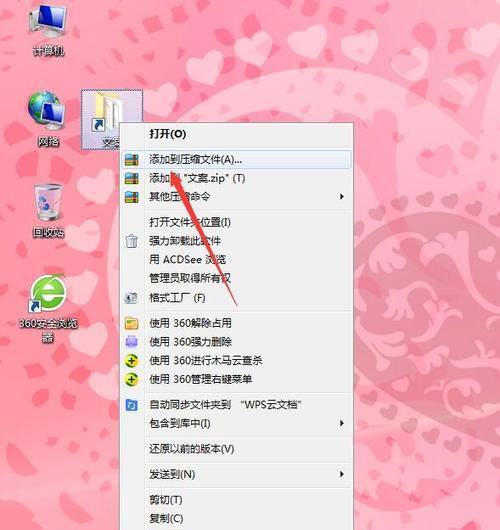Choose 发送到(N) entry
The width and height of the screenshot is (500, 530).
click(x=237, y=474)
